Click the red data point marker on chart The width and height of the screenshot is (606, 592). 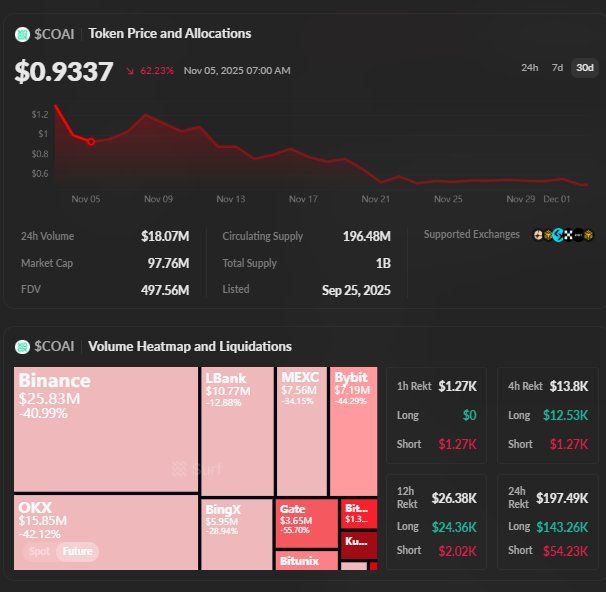91,142
